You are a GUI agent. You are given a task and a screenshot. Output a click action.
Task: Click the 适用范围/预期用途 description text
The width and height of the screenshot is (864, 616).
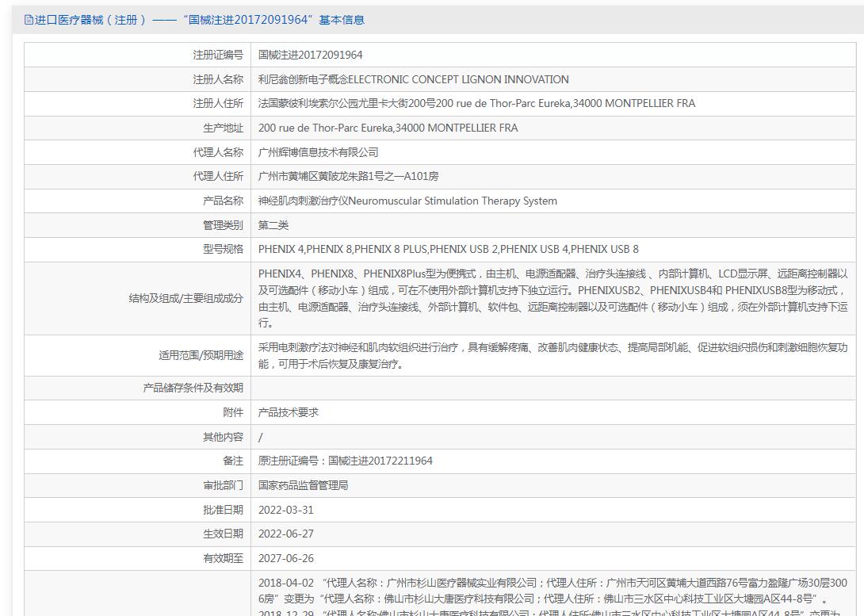tap(552, 355)
